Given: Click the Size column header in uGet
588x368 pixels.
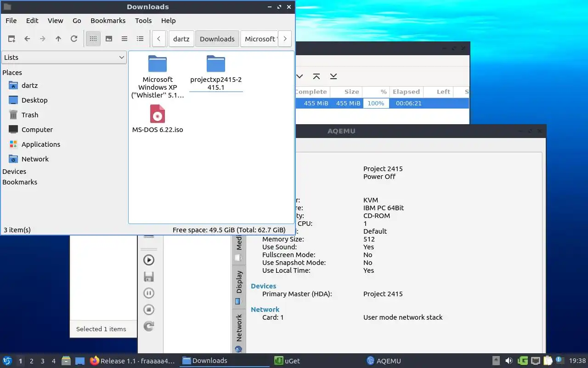Looking at the screenshot, I should point(346,92).
